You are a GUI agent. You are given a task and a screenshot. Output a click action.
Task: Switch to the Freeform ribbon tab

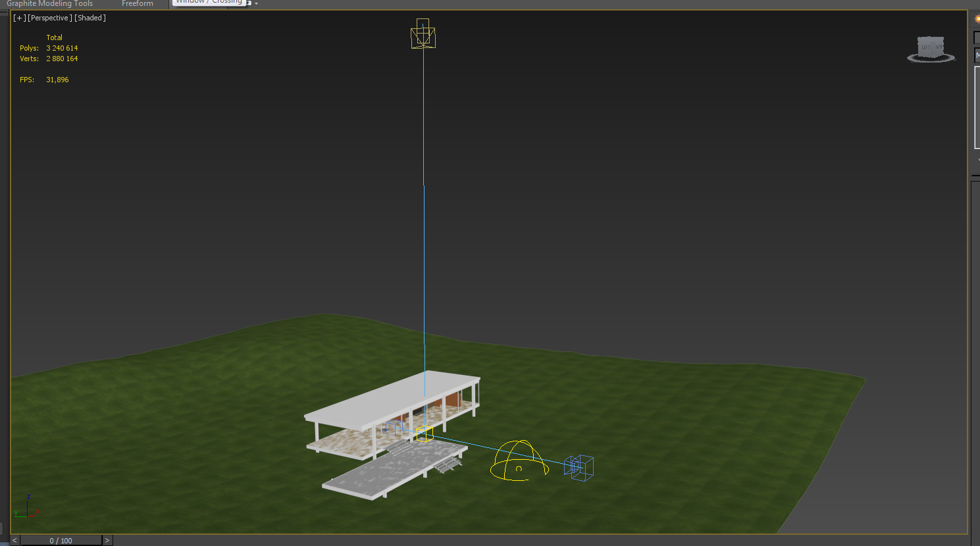(137, 4)
